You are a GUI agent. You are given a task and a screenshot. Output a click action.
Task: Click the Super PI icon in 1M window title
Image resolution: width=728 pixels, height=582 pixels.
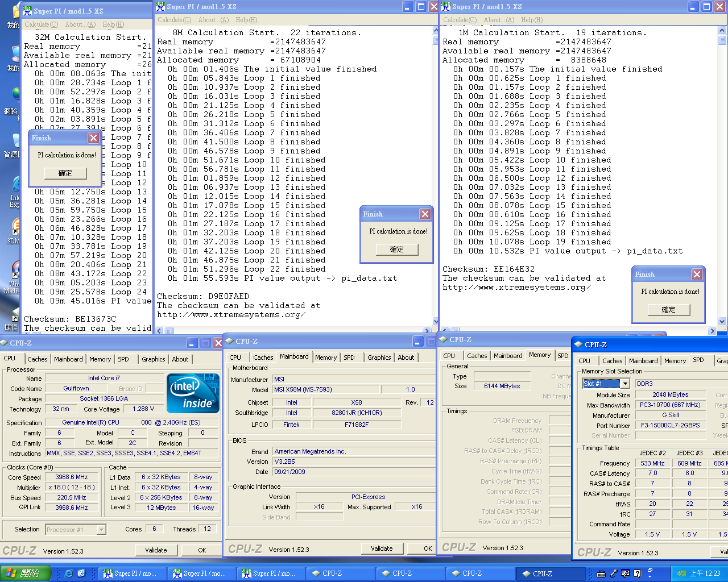pos(446,6)
